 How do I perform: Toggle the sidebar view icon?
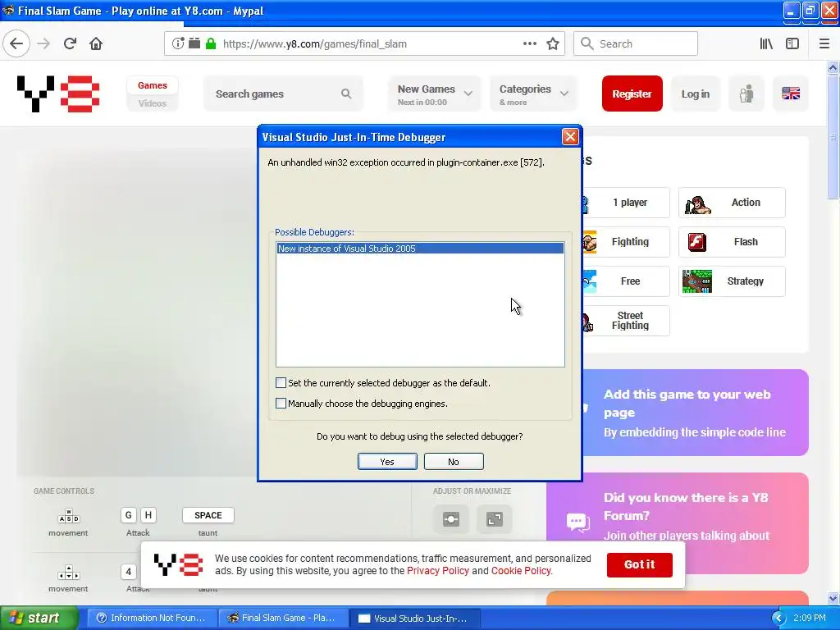[x=792, y=43]
